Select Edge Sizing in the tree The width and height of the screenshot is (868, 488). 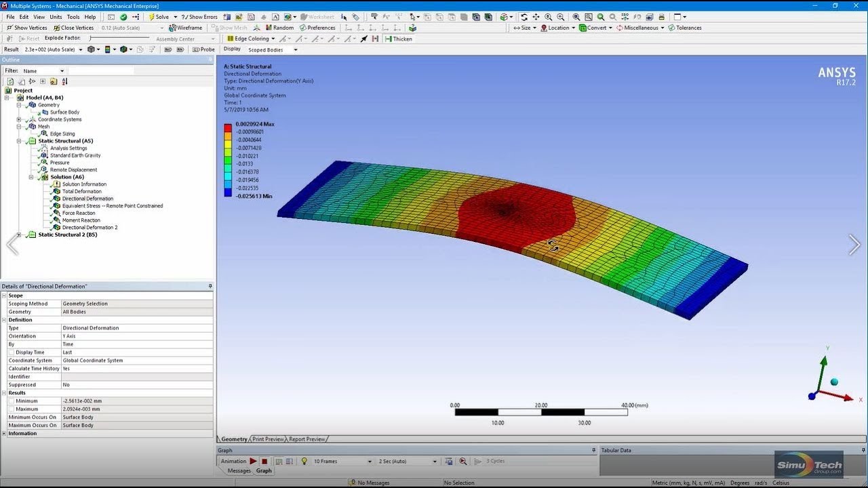[62, 134]
